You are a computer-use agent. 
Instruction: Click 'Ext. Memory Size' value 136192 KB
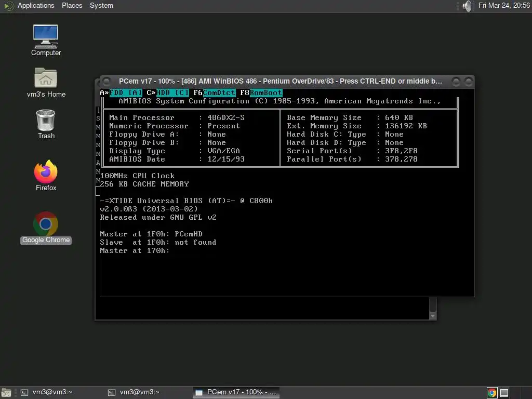point(406,126)
